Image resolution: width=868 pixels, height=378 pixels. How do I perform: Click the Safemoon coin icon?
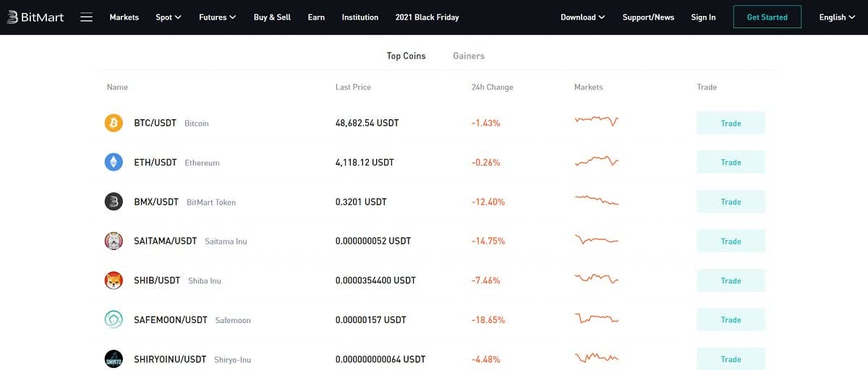(x=114, y=319)
